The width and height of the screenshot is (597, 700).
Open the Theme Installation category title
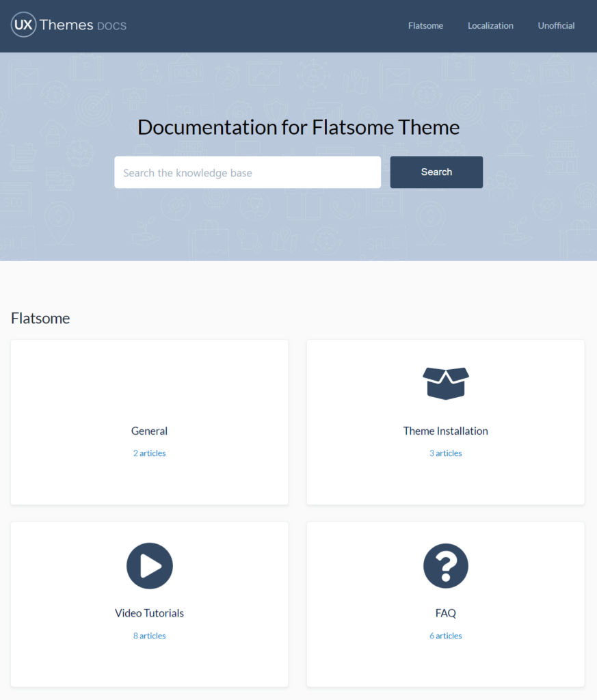(x=445, y=431)
